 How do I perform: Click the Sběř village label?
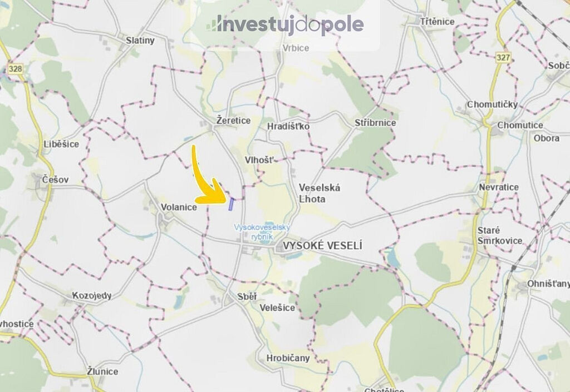click(x=247, y=296)
